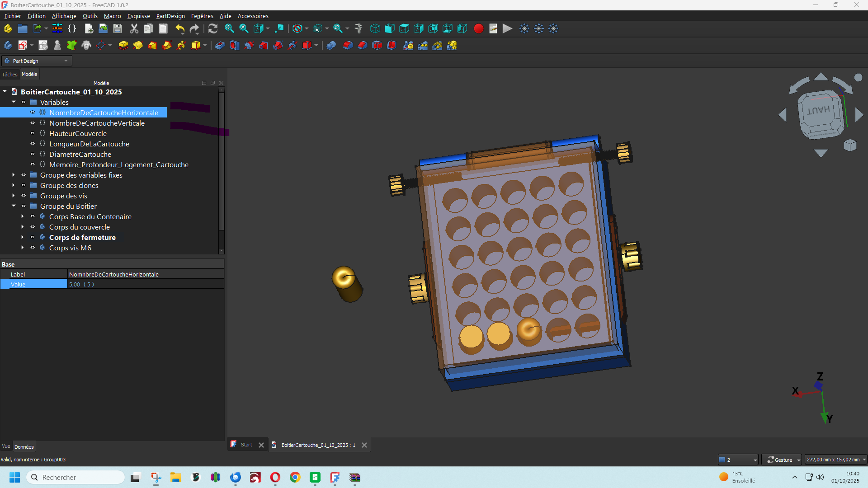Viewport: 868px width, 488px height.
Task: Expand Corps vis M6 tree node
Action: (23, 248)
